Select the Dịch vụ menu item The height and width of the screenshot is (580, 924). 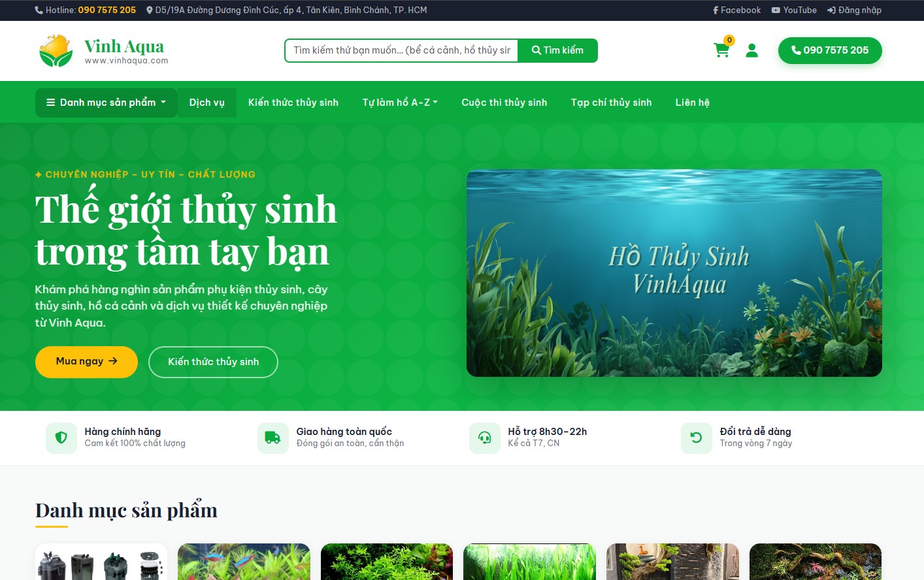[206, 102]
